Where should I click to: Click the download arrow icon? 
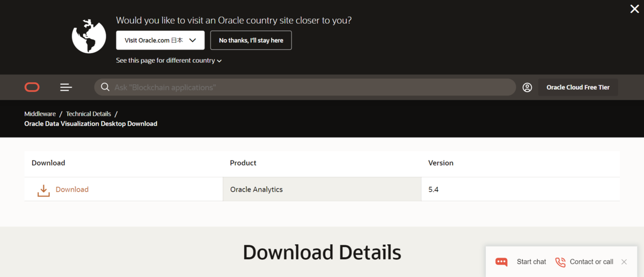point(43,190)
